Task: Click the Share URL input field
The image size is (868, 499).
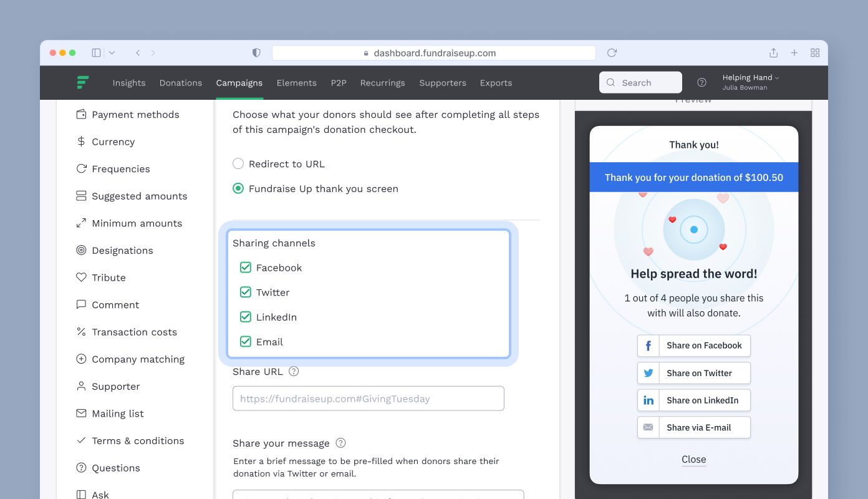Action: click(x=369, y=399)
